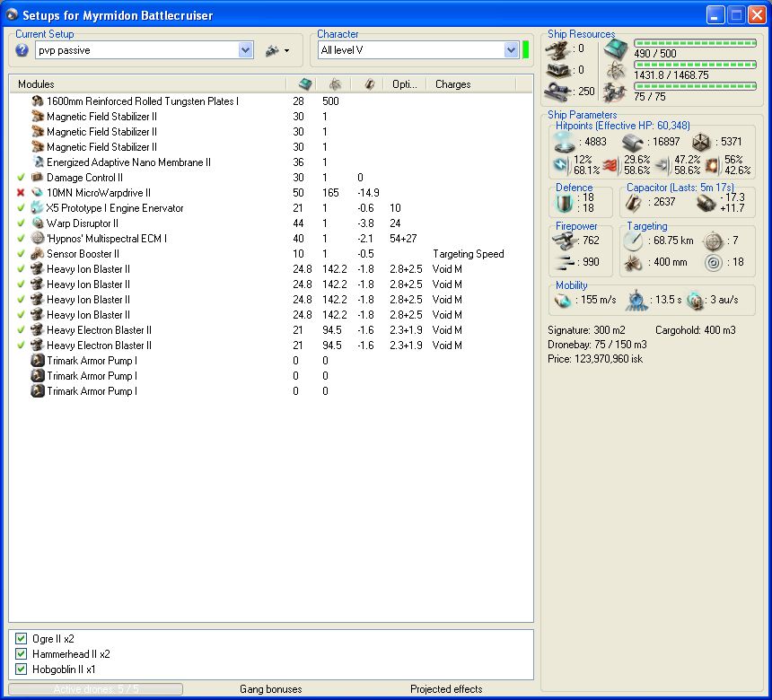772x700 pixels.
Task: Click the green skill status indicator
Action: click(x=525, y=49)
